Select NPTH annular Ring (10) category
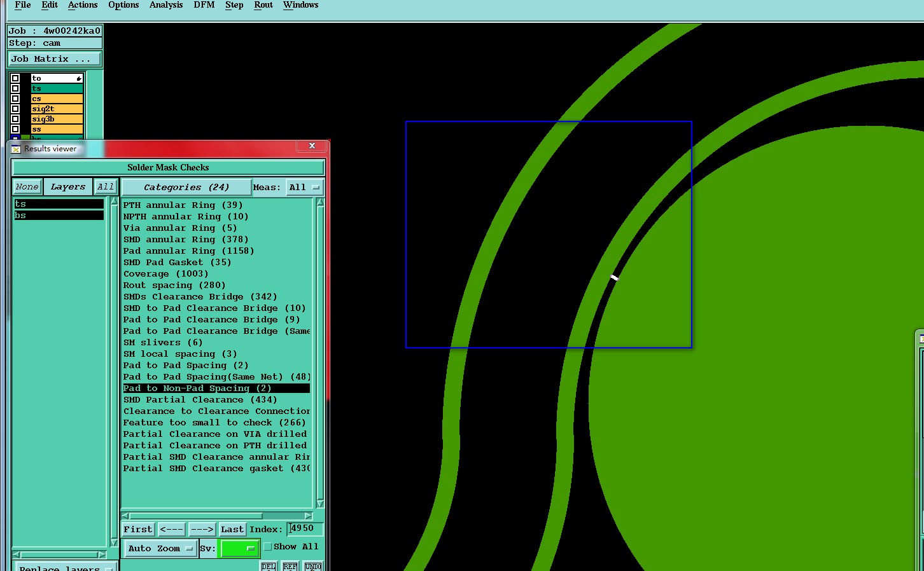The height and width of the screenshot is (571, 924). (x=186, y=217)
